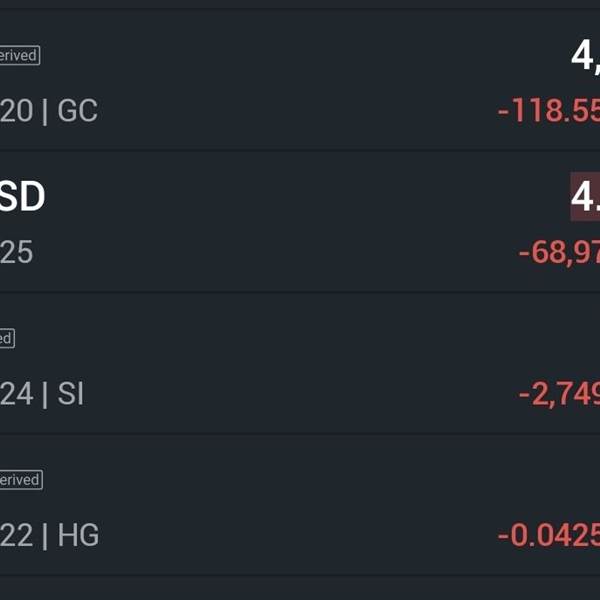Click the -68,97 change value

(558, 252)
